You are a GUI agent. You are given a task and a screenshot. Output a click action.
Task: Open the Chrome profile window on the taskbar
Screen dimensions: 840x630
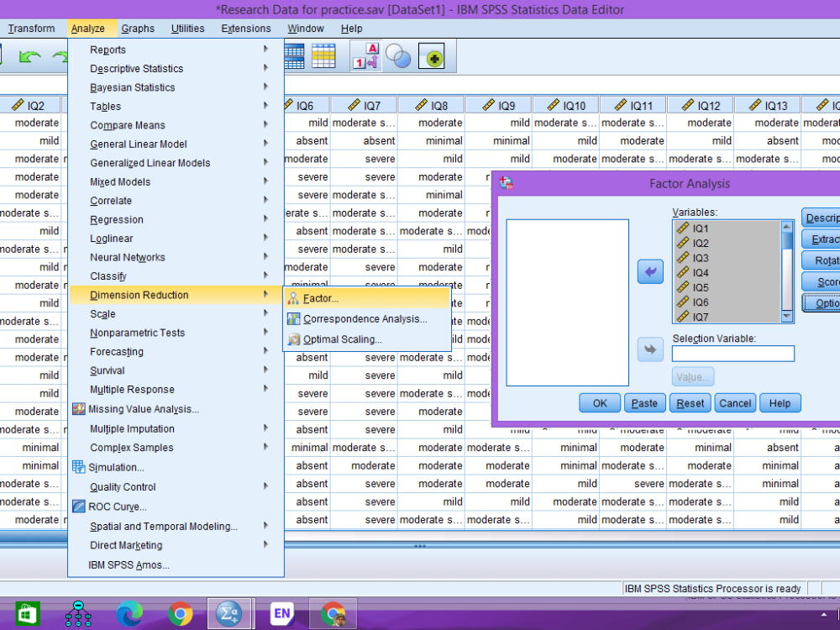point(333,614)
